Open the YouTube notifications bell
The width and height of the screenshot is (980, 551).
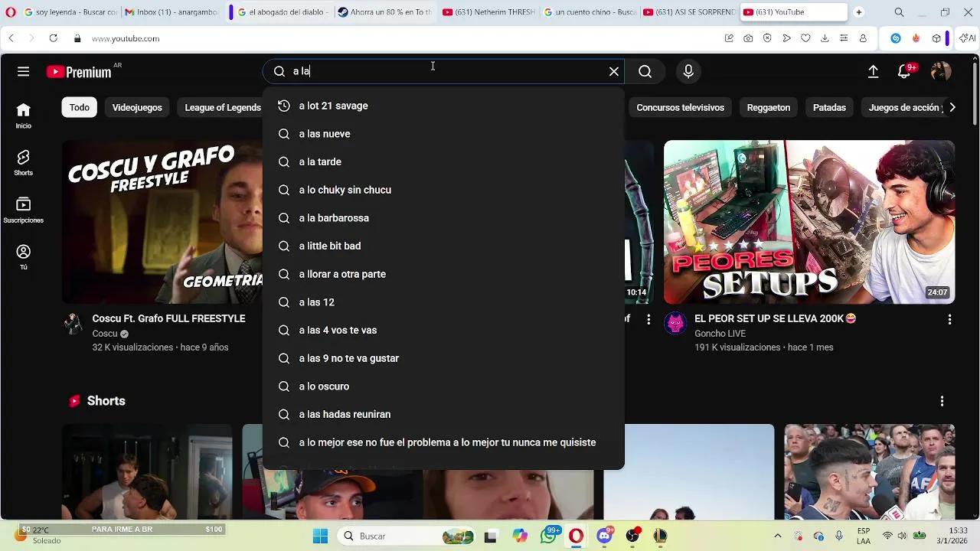pyautogui.click(x=904, y=71)
